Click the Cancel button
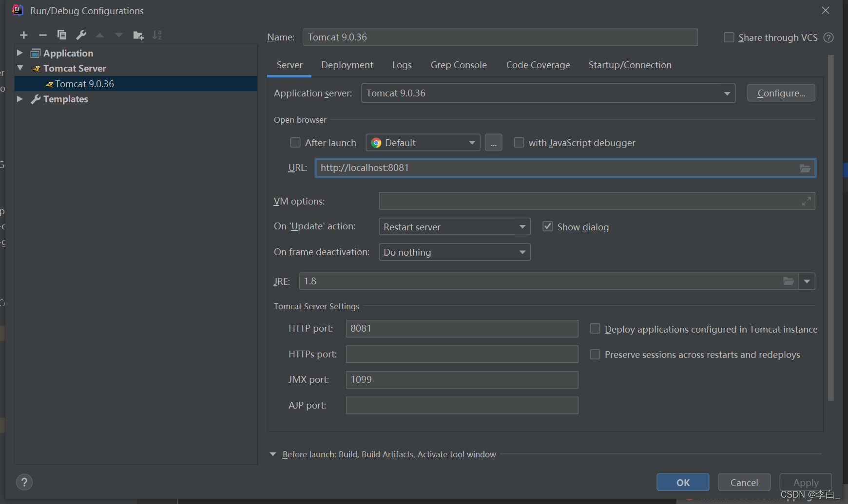The width and height of the screenshot is (848, 504). click(744, 482)
